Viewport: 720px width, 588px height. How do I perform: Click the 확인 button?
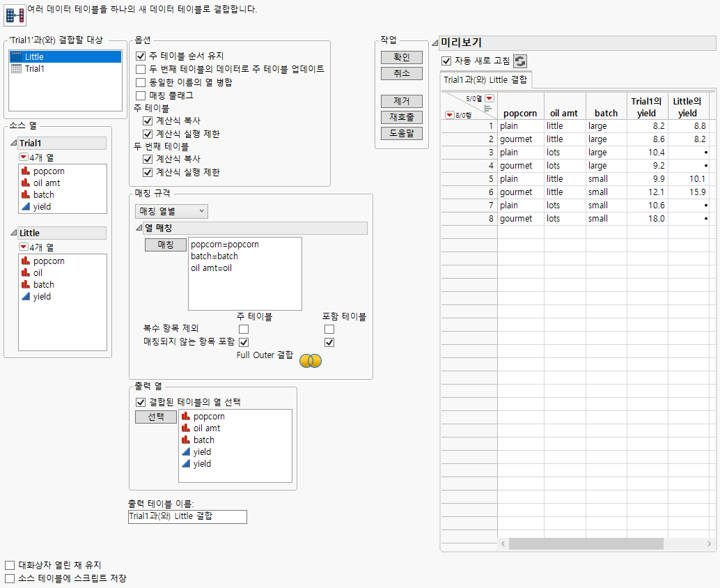tap(402, 57)
